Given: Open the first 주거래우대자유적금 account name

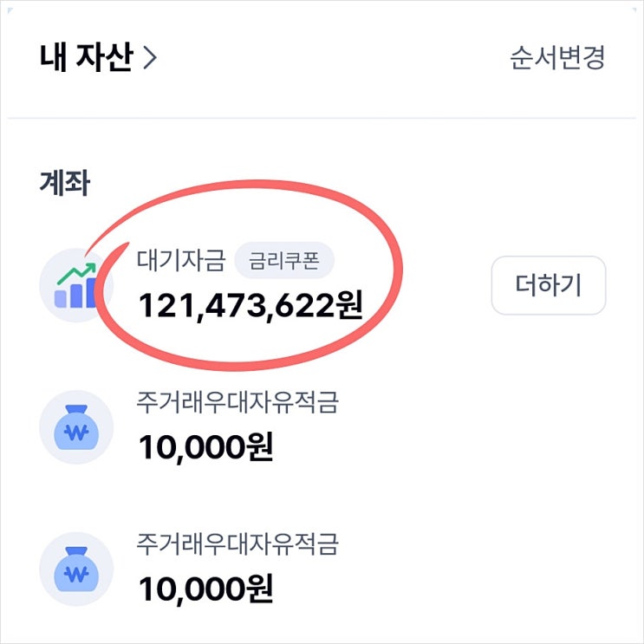Looking at the screenshot, I should tap(237, 402).
